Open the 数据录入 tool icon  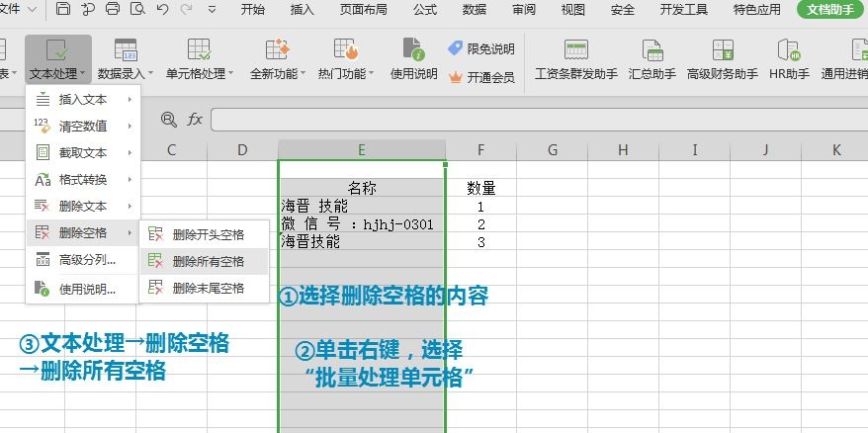click(126, 49)
